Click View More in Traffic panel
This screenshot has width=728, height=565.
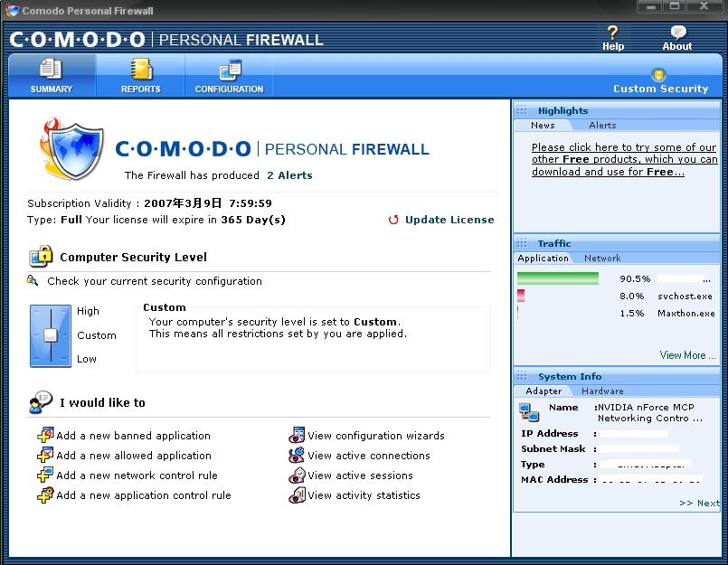click(x=687, y=355)
